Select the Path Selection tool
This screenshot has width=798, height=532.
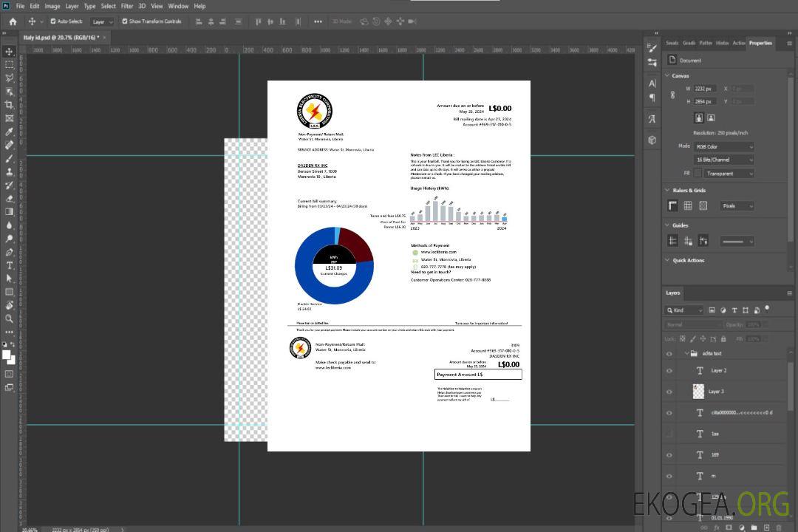tap(9, 279)
